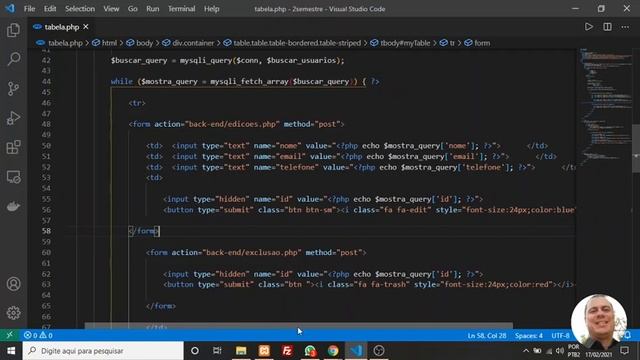Open editor More Actions ellipsis

(x=625, y=27)
